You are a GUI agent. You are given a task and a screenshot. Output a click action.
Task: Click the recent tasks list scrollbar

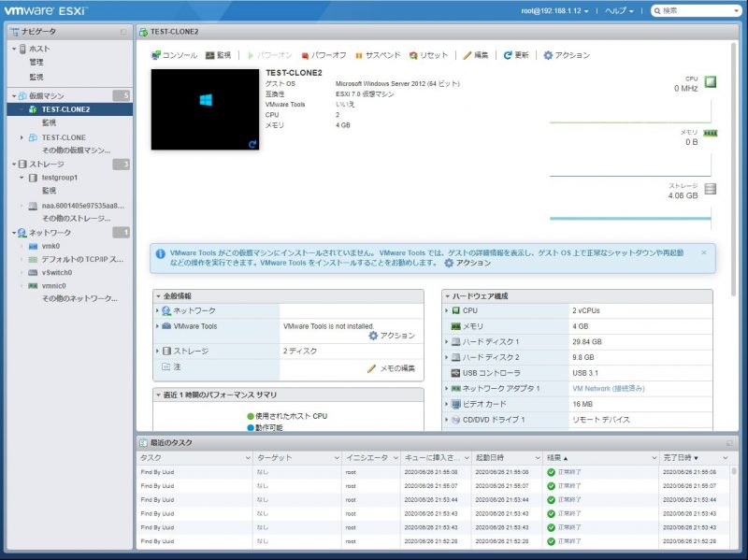[734, 472]
